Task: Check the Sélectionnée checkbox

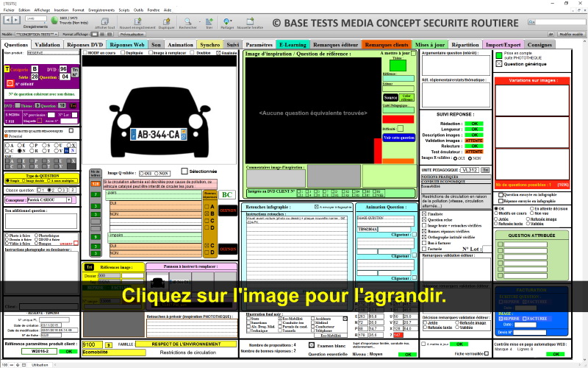Action: (184, 171)
